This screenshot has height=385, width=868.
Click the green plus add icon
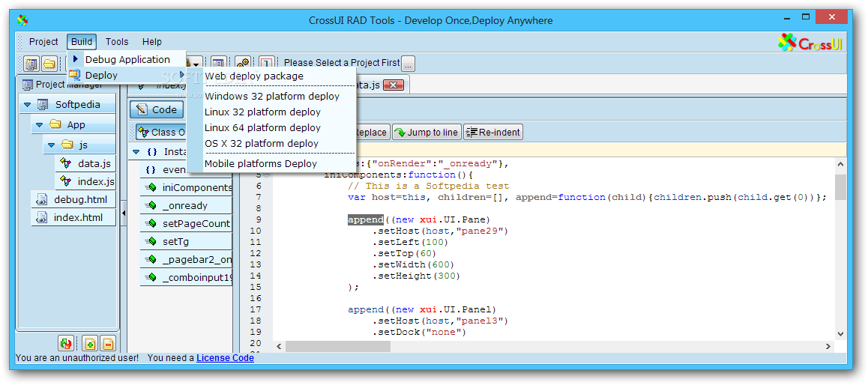click(x=90, y=344)
